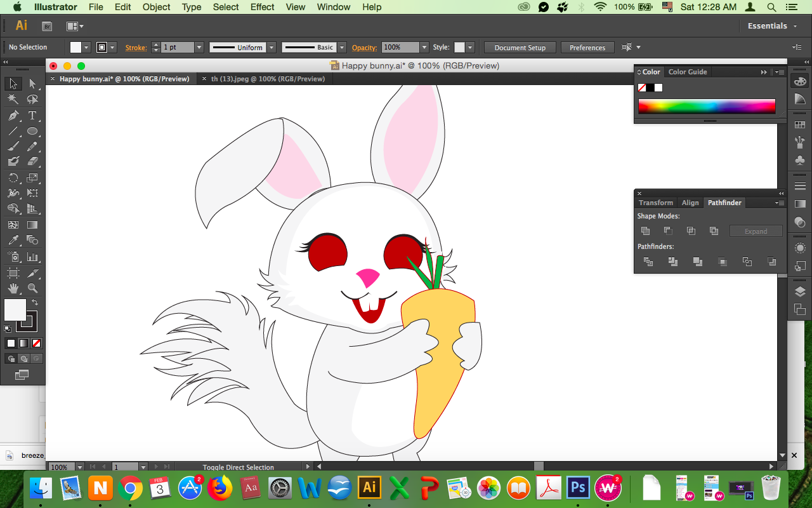Enable Draw Normal mode
Viewport: 812px width, 508px height.
click(x=11, y=359)
